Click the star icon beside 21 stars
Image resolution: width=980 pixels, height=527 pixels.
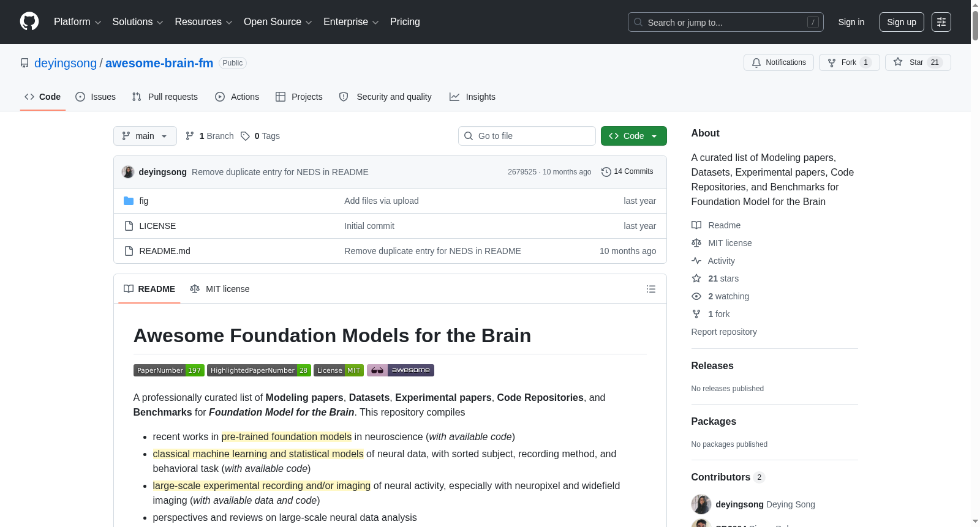point(696,278)
